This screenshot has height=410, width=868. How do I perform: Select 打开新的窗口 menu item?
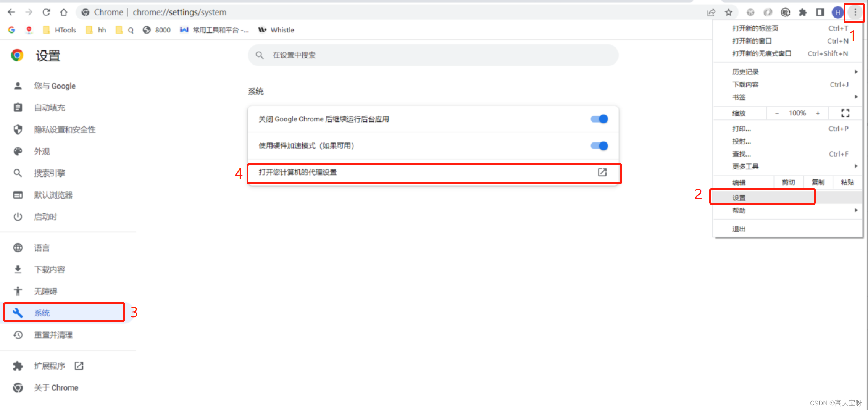click(788, 41)
